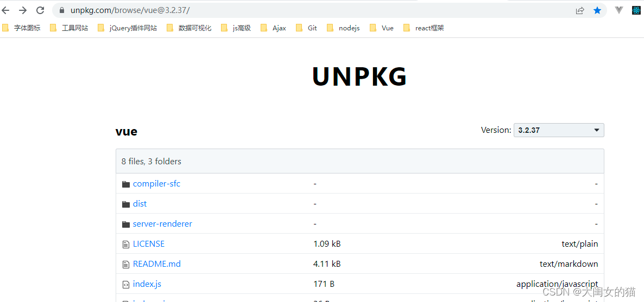Click the dist folder icon
Viewport: 644px width, 302px height.
coord(125,204)
